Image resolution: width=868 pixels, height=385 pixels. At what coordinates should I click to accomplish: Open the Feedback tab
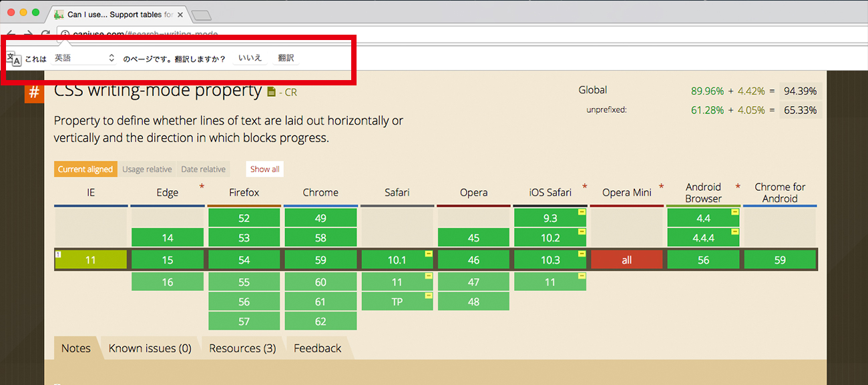317,348
